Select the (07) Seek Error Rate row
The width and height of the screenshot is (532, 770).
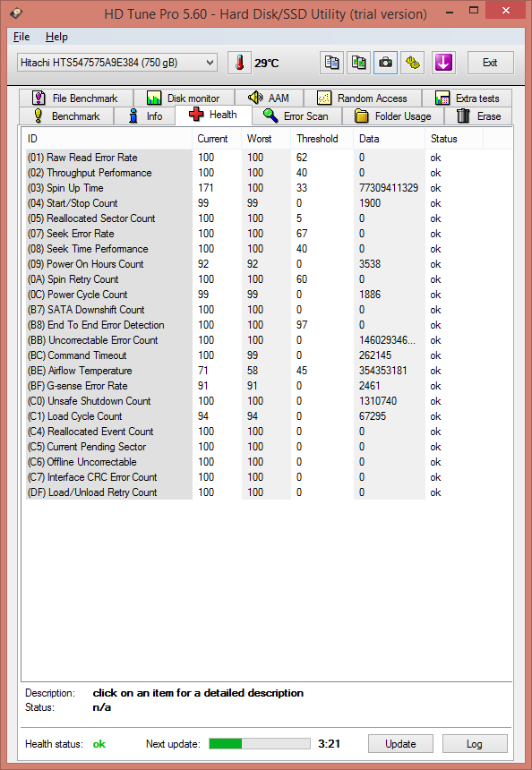(x=254, y=234)
